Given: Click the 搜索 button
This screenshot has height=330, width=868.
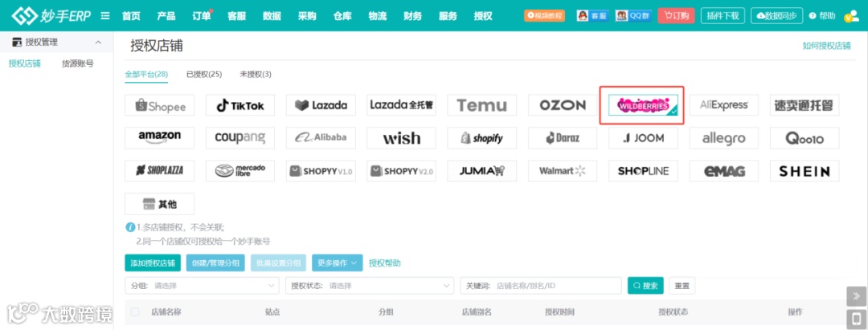Looking at the screenshot, I should pyautogui.click(x=645, y=286).
